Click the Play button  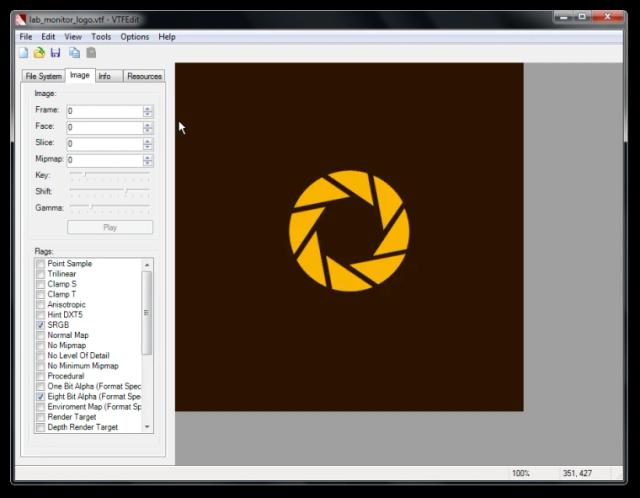pos(110,227)
